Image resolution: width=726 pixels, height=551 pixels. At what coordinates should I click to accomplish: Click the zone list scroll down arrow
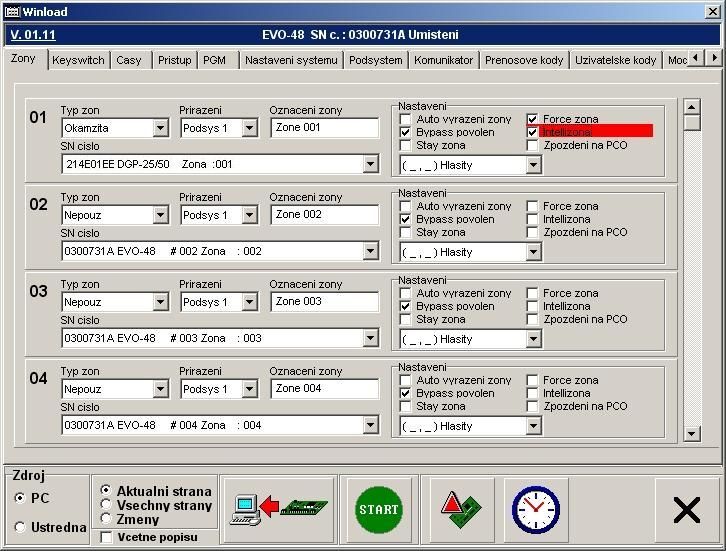point(692,433)
